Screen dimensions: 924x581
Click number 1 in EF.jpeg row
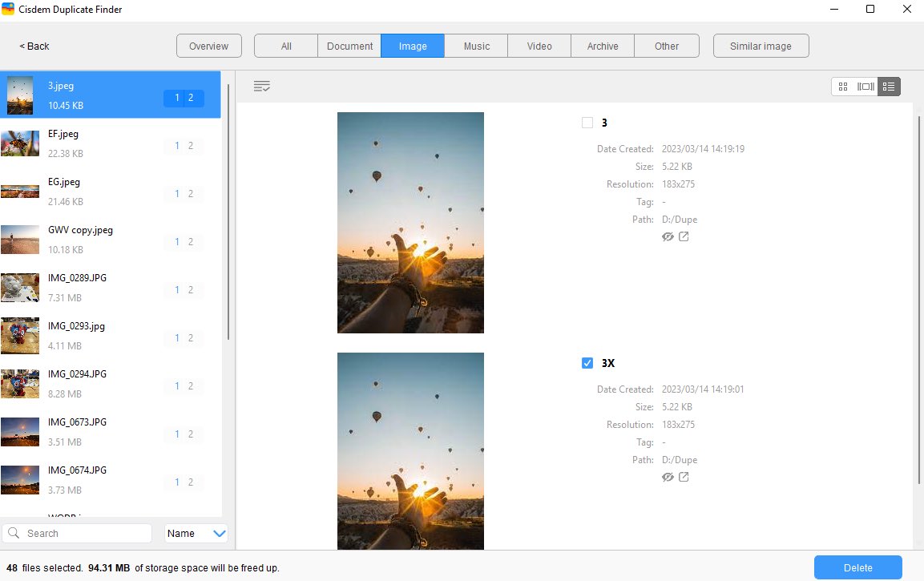[177, 146]
